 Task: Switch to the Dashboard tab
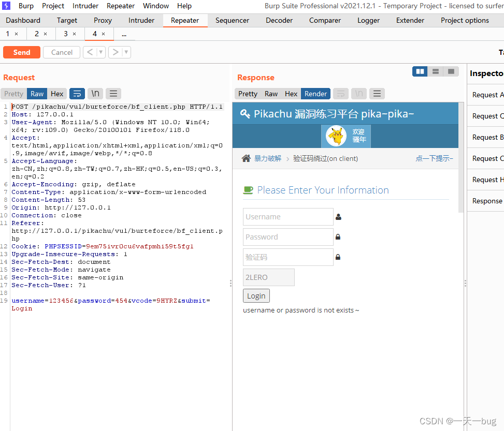(23, 21)
